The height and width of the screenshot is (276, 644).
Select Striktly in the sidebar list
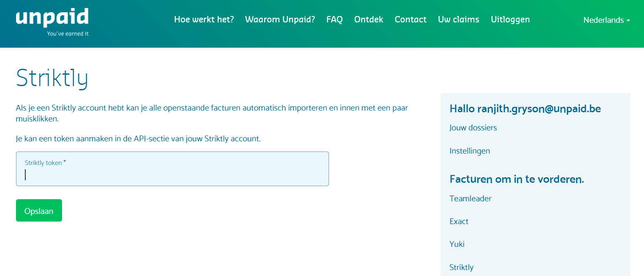click(x=461, y=267)
